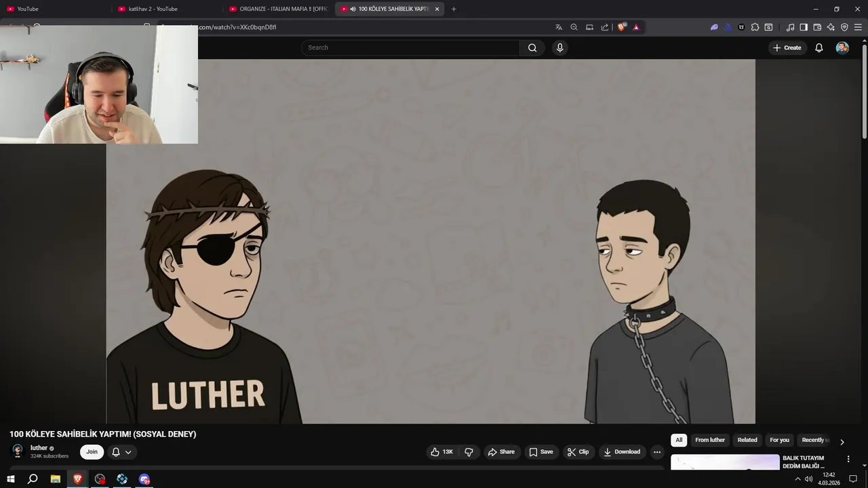
Task: Click the Brave browser taskbar icon
Action: click(x=78, y=479)
